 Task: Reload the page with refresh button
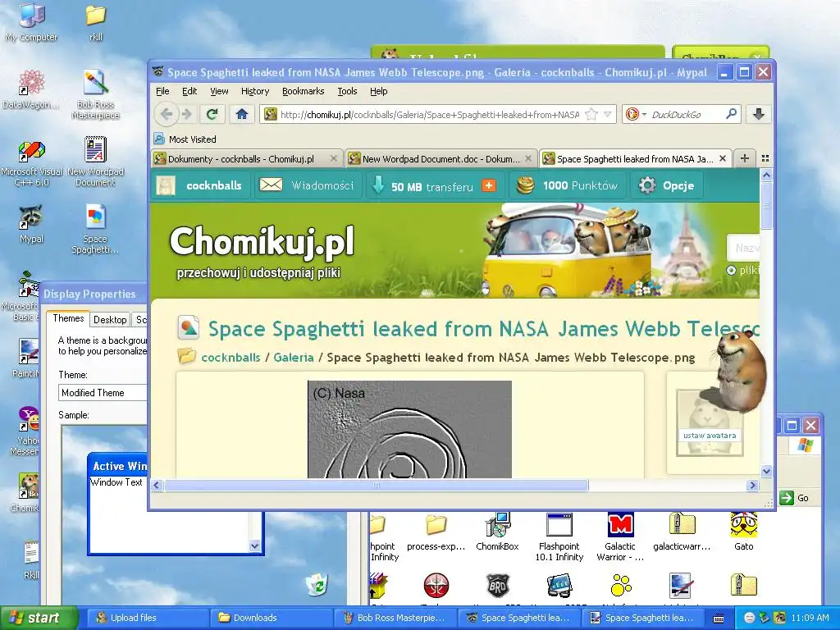(212, 114)
